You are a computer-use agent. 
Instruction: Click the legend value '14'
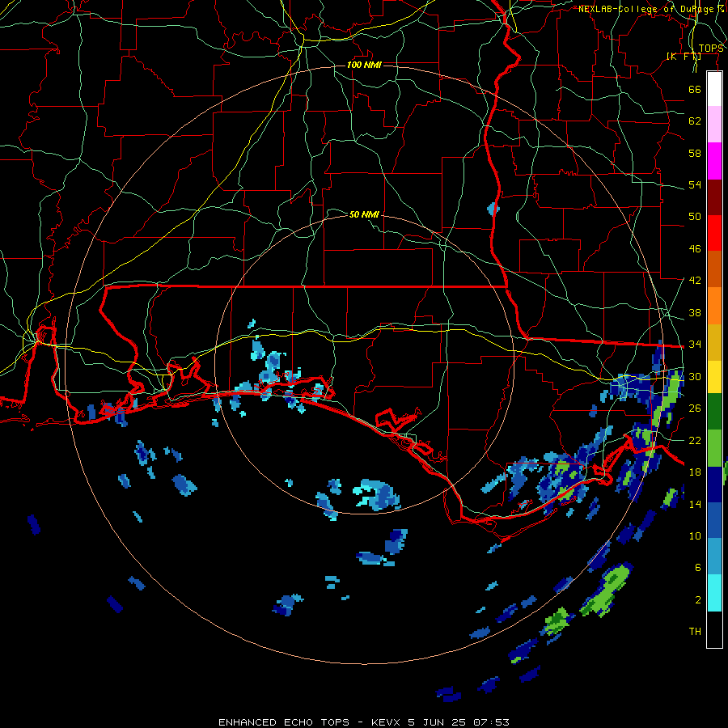coord(695,504)
